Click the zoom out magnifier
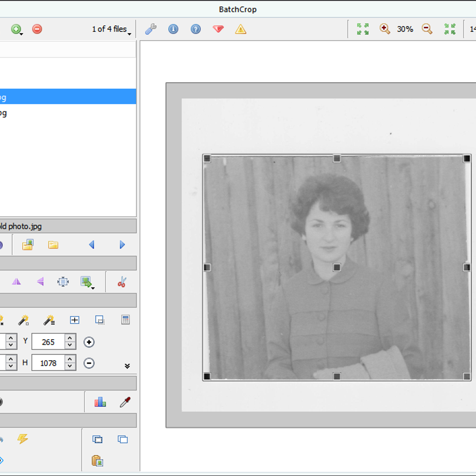 (427, 29)
